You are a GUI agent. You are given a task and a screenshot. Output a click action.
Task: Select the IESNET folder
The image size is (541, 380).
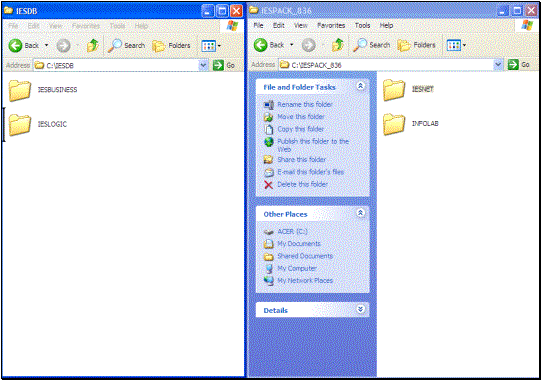pos(409,89)
